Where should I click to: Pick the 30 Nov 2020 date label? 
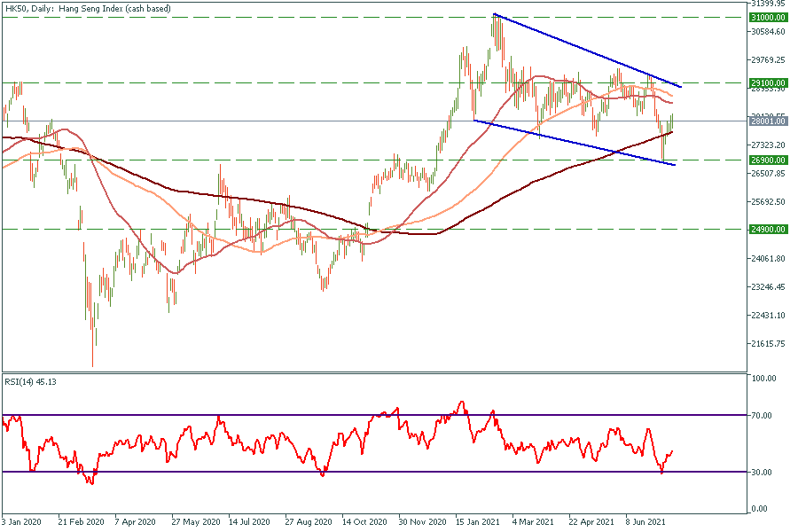tap(421, 522)
